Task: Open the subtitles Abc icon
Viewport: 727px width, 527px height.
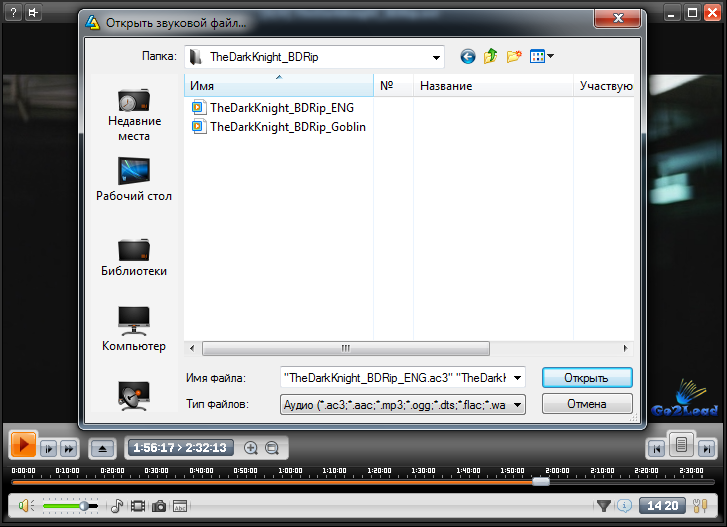Action: pos(180,506)
